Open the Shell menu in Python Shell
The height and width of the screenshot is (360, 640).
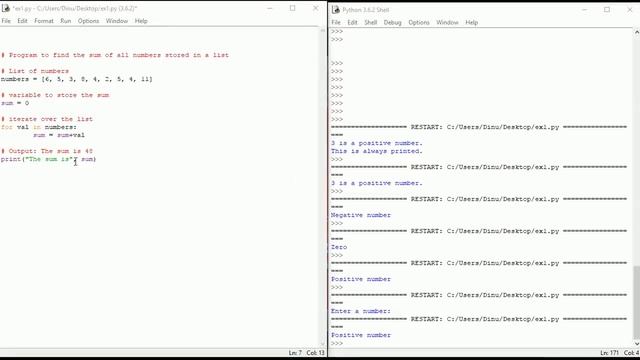point(371,22)
